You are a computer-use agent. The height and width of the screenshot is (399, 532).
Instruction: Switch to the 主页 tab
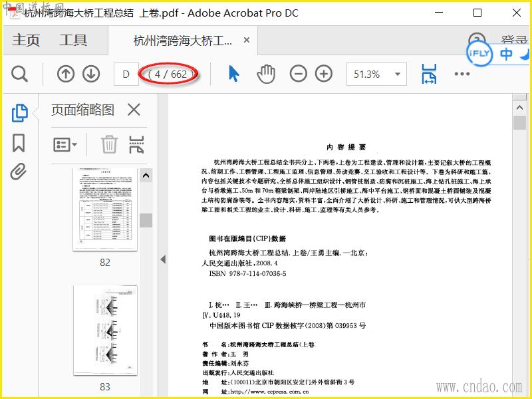(26, 40)
